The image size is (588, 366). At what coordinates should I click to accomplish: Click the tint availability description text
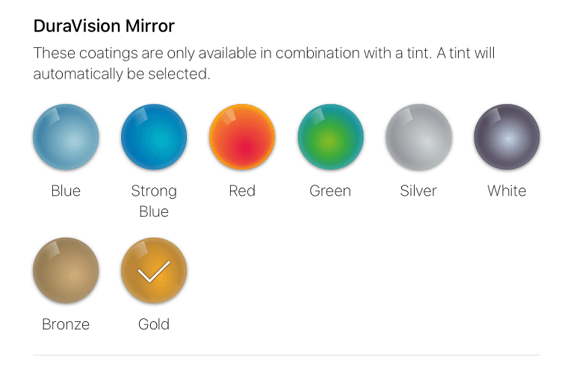pyautogui.click(x=264, y=63)
